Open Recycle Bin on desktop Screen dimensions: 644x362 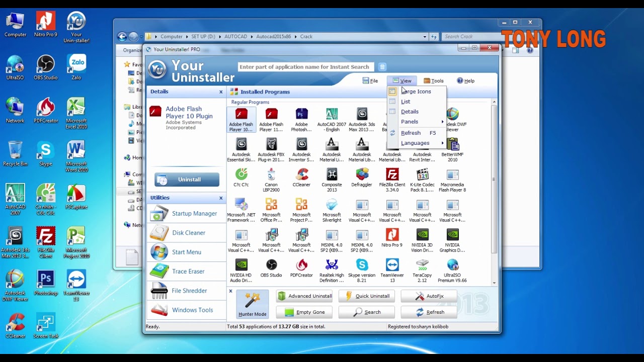click(16, 154)
